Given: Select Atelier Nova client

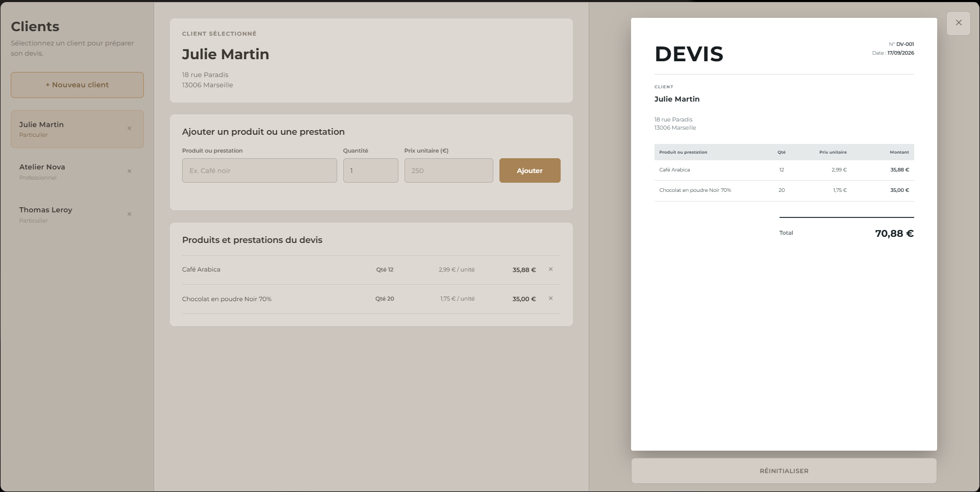Looking at the screenshot, I should [x=77, y=172].
